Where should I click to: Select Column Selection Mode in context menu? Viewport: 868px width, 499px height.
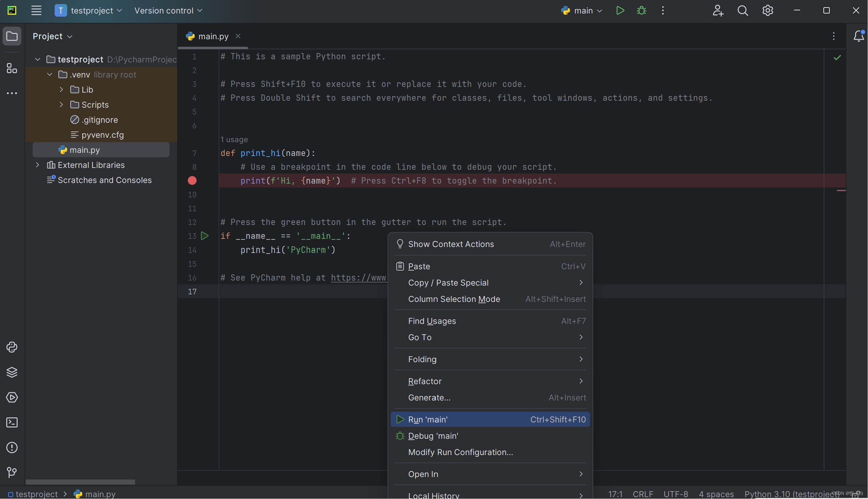click(x=454, y=299)
